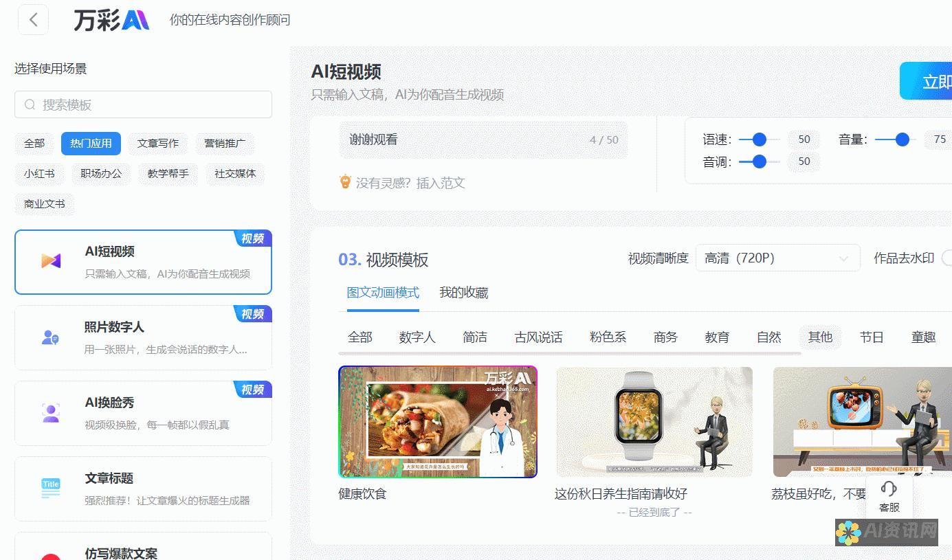Select the 营销推广 filter tag
Viewport: 952px width, 560px height.
(x=225, y=143)
